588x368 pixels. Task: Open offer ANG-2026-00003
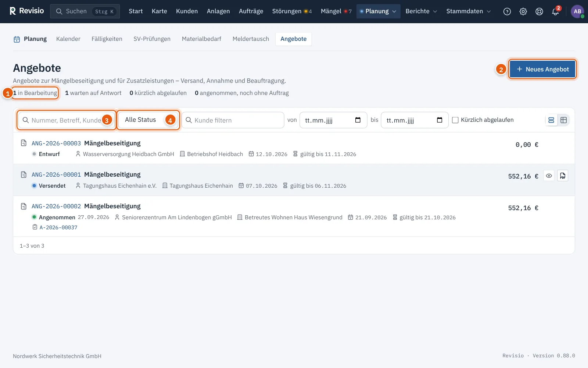click(56, 143)
